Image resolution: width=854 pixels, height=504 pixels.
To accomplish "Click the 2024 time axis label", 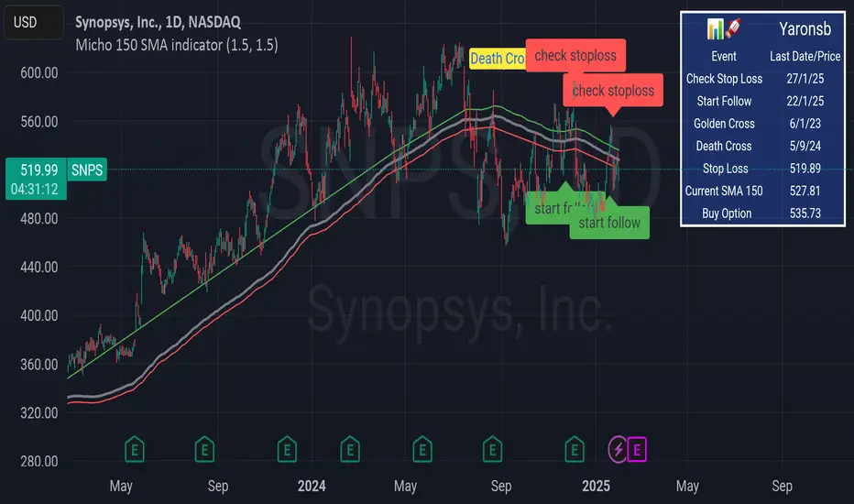I will [312, 486].
